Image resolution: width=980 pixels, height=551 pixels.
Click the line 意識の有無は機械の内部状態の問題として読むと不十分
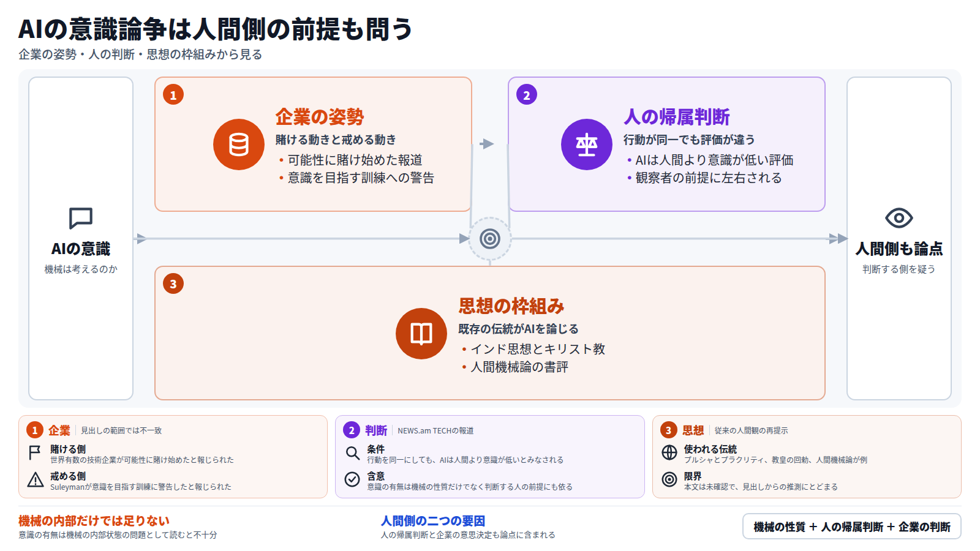click(x=118, y=535)
